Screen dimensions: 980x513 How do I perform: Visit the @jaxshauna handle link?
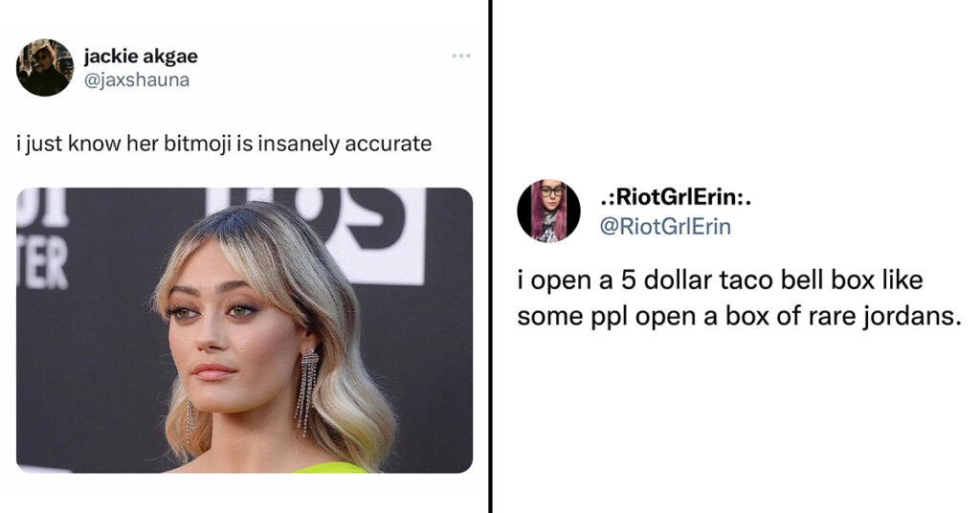click(x=136, y=80)
